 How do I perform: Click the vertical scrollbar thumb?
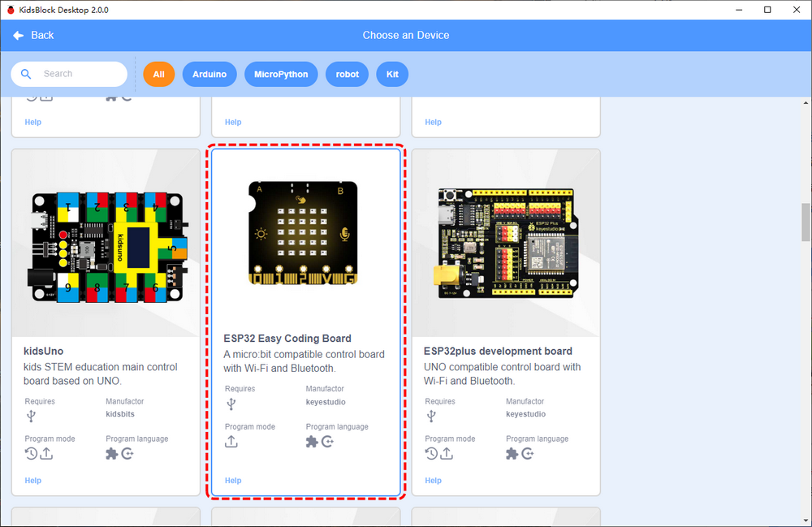pos(806,222)
